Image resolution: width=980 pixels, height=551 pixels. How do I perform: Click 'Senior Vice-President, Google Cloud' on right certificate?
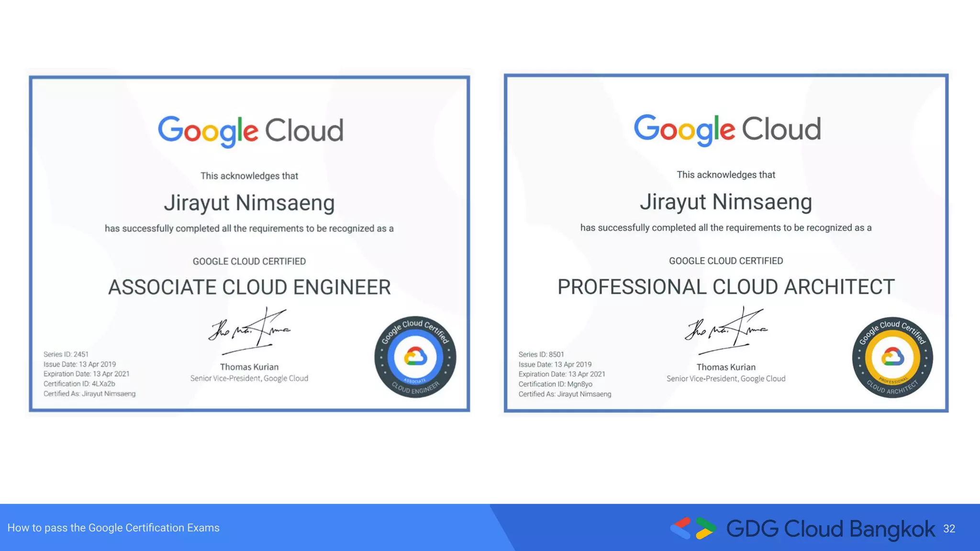(x=726, y=379)
